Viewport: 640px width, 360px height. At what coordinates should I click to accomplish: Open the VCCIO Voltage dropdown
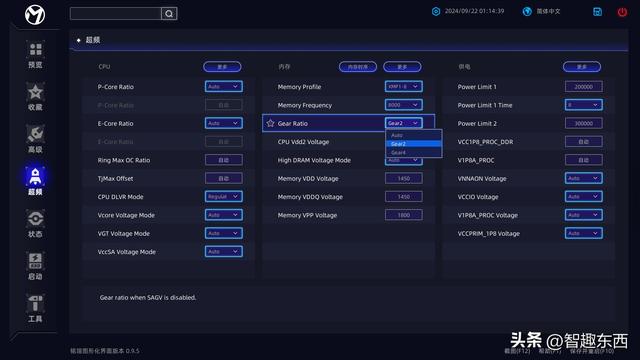pos(584,197)
